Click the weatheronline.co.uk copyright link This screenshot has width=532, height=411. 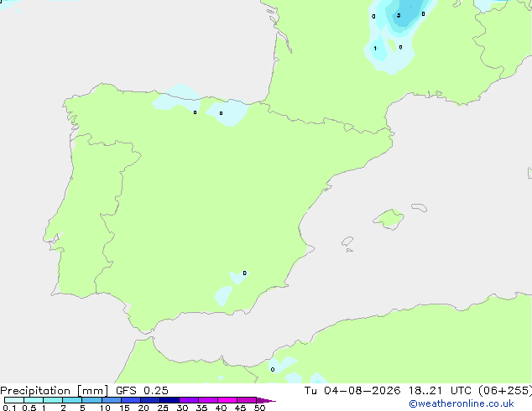pos(462,403)
